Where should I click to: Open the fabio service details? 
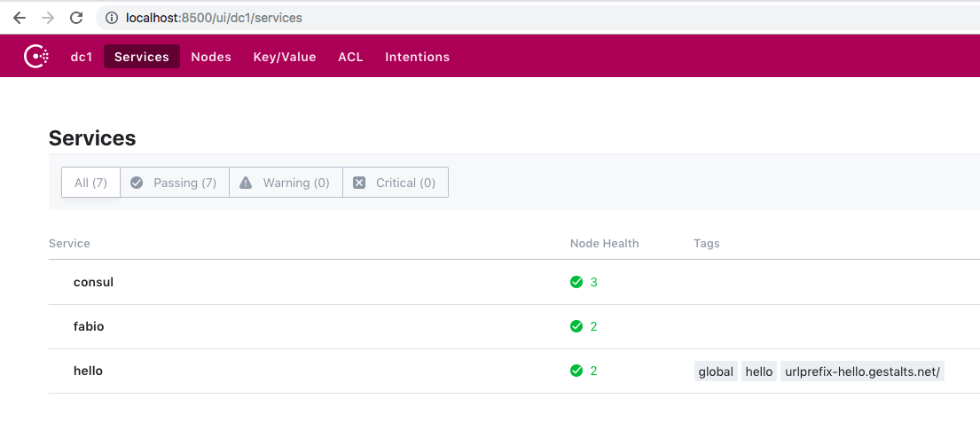tap(89, 326)
